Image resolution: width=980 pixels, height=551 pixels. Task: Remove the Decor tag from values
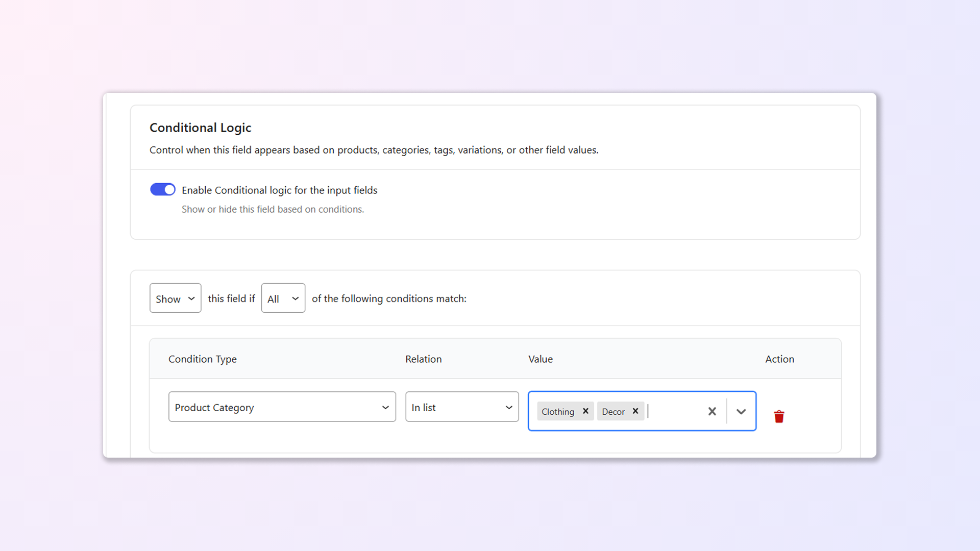click(635, 411)
